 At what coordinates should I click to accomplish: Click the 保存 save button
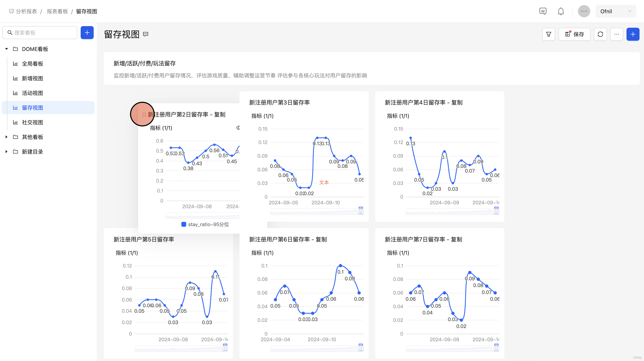click(575, 34)
